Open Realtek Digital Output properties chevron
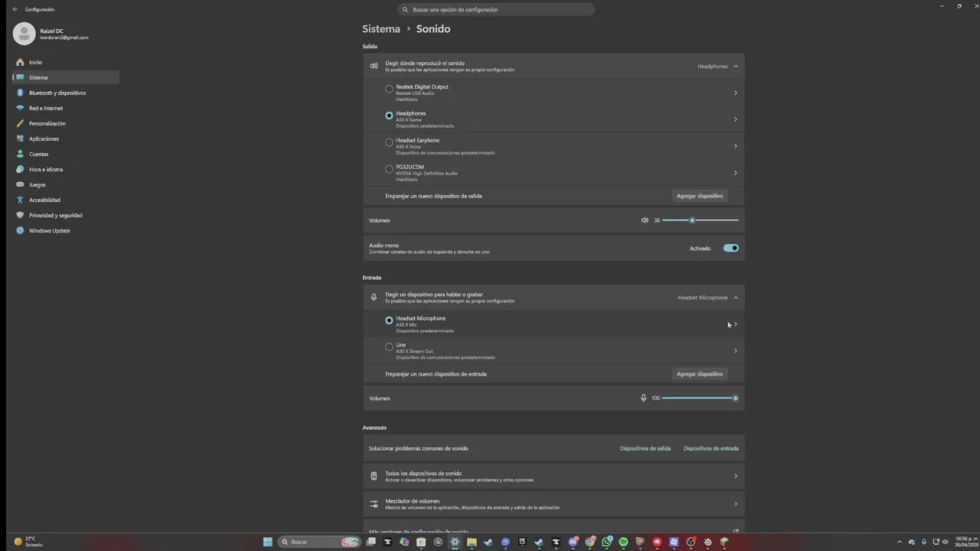980x551 pixels. point(736,93)
